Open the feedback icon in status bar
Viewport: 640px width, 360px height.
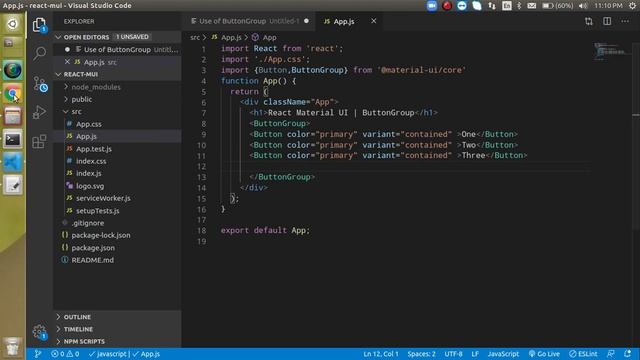pos(611,354)
